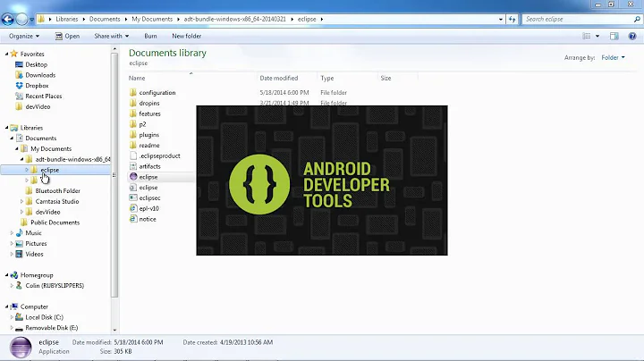
Task: Collapse the Homegroup node
Action: (x=6, y=275)
